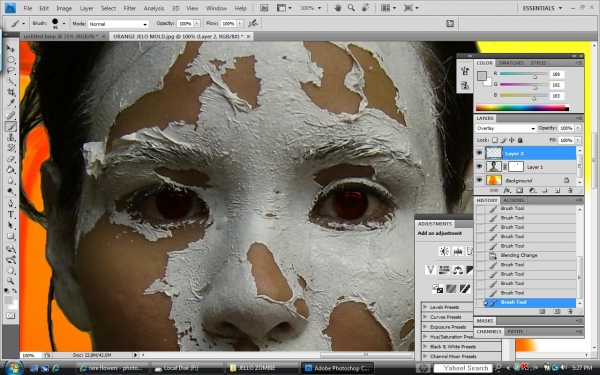The height and width of the screenshot is (375, 600).
Task: Open Adobe Photoshop taskbar button
Action: tap(337, 368)
